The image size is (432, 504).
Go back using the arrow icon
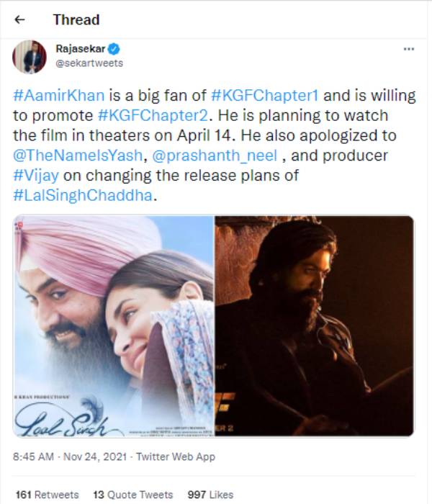coord(20,19)
